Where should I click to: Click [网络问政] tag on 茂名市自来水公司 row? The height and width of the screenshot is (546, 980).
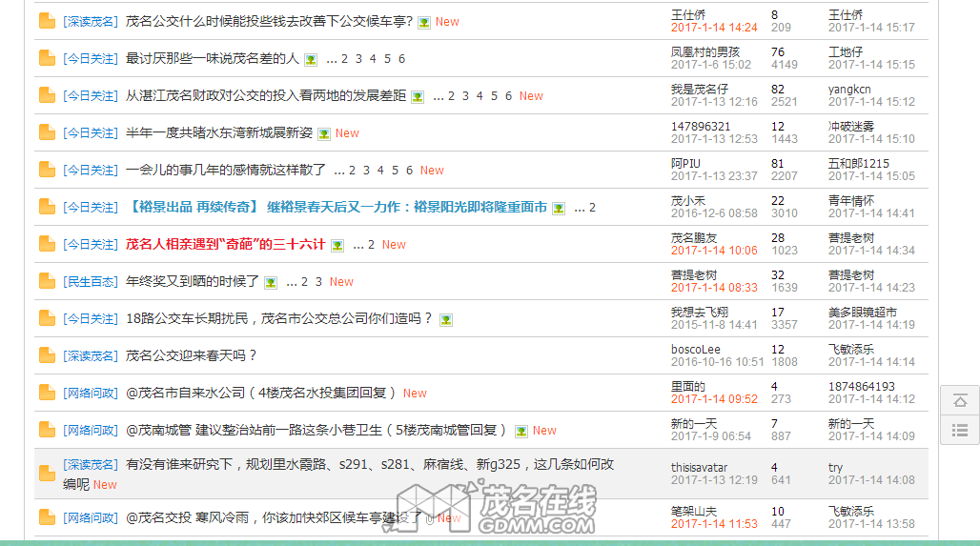pos(91,393)
